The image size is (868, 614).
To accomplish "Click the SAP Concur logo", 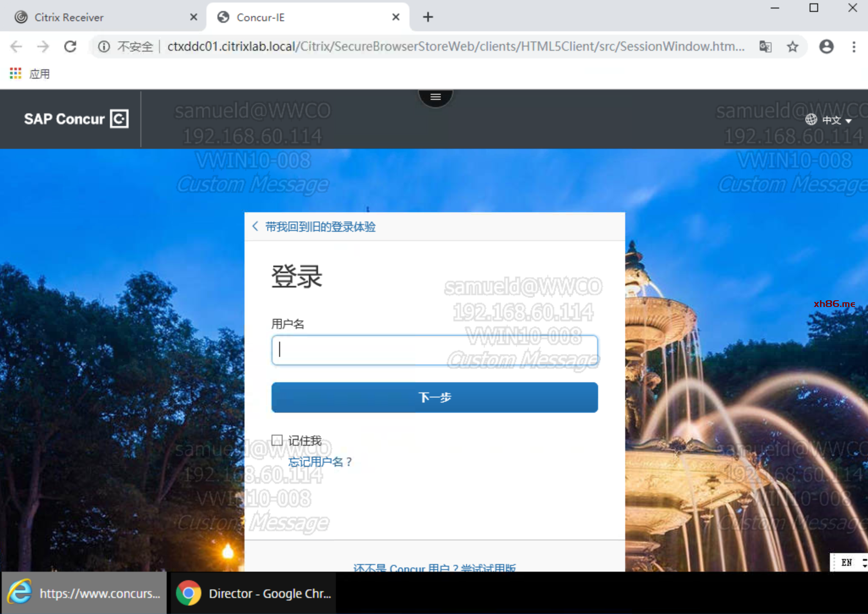I will click(76, 119).
